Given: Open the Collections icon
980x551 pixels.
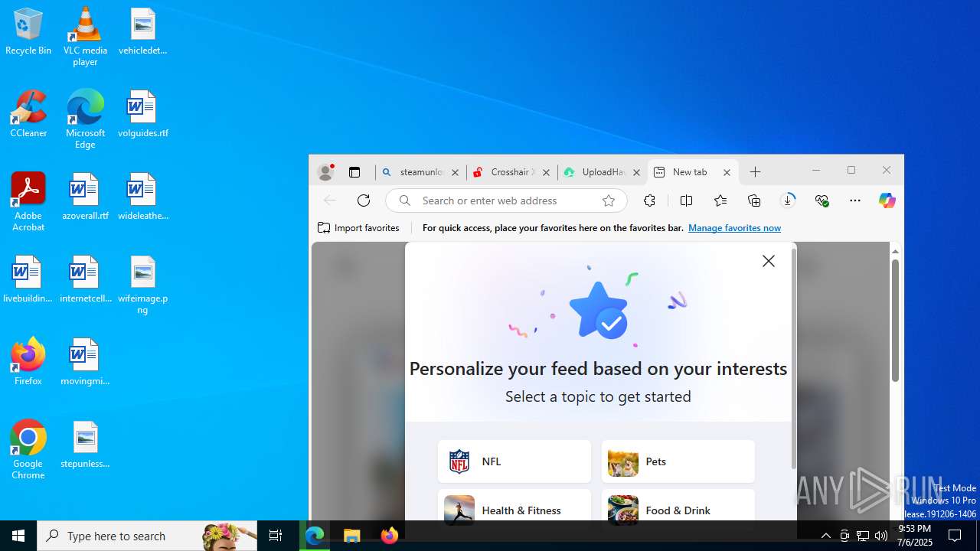Looking at the screenshot, I should click(x=754, y=201).
